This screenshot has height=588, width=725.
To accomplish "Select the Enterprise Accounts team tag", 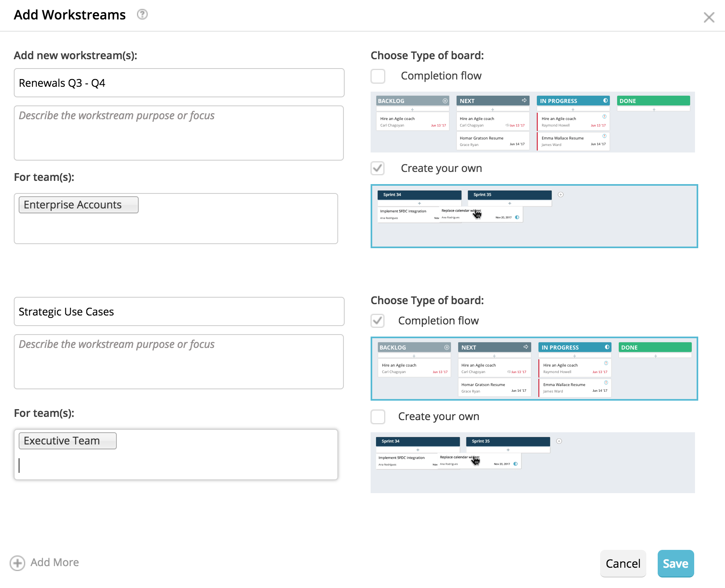I will point(78,205).
